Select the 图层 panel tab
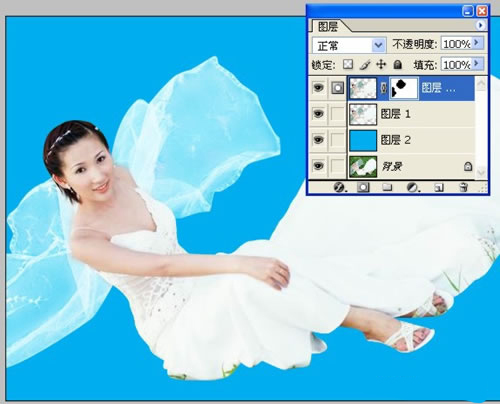 pyautogui.click(x=328, y=26)
